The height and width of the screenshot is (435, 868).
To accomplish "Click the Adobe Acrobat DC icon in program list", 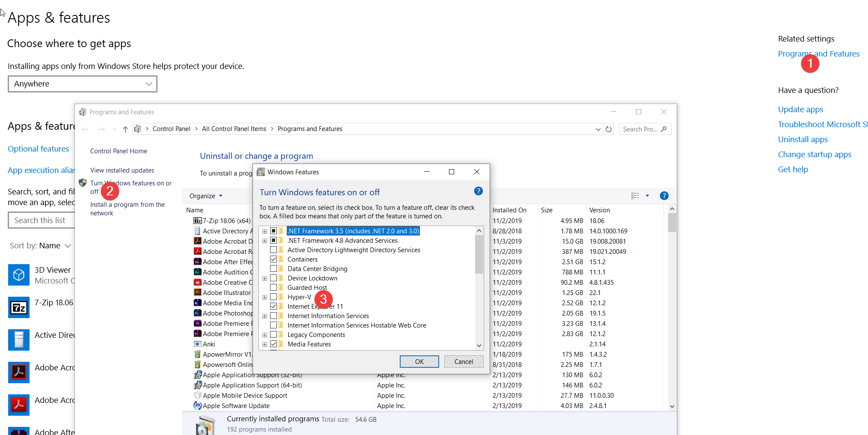I will pos(198,241).
